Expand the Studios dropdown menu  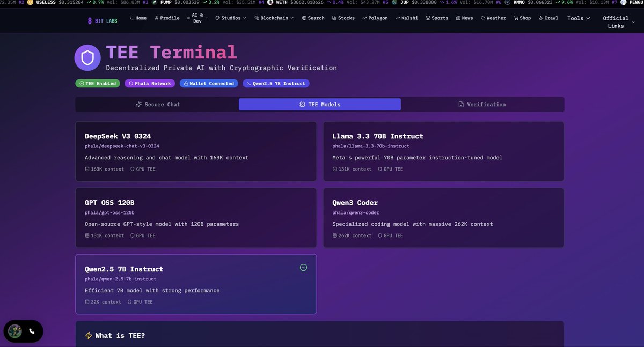coord(231,18)
